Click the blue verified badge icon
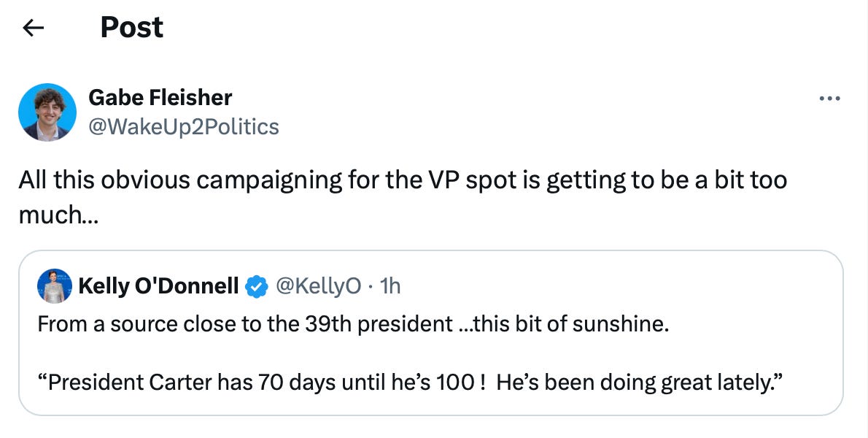This screenshot has height=438, width=868. (x=255, y=287)
